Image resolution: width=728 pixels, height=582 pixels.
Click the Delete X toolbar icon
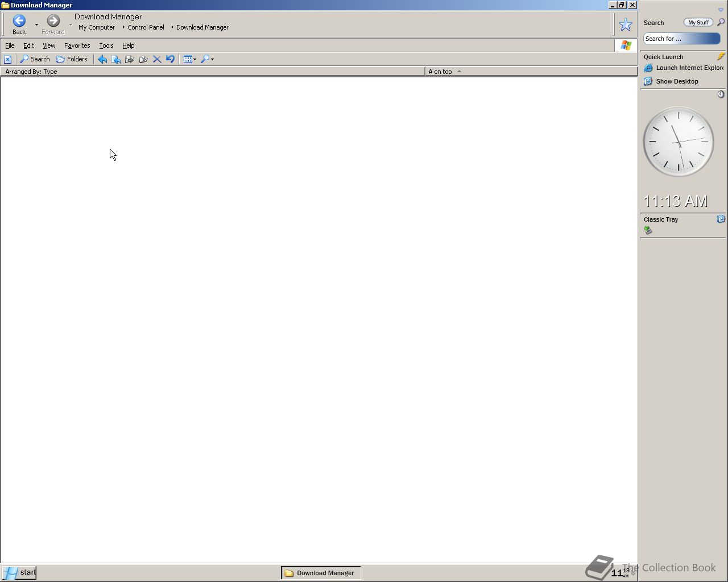click(157, 59)
